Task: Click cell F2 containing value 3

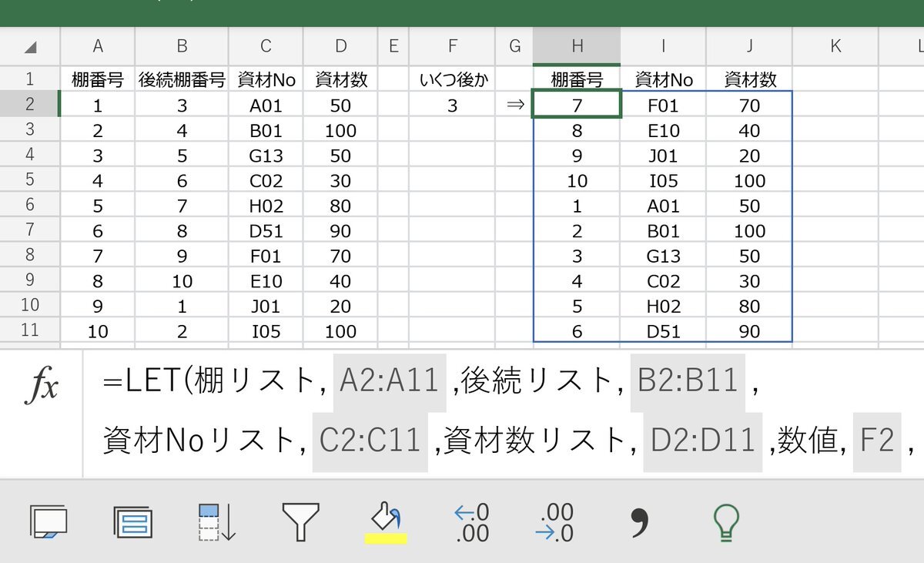Action: point(452,104)
